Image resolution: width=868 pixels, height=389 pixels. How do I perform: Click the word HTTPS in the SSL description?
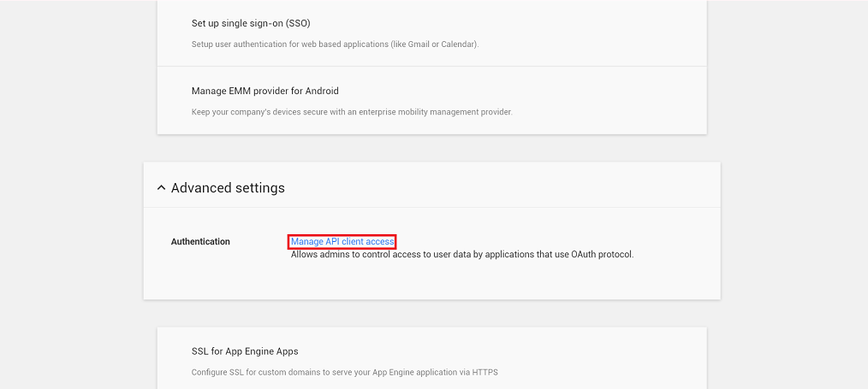485,373
